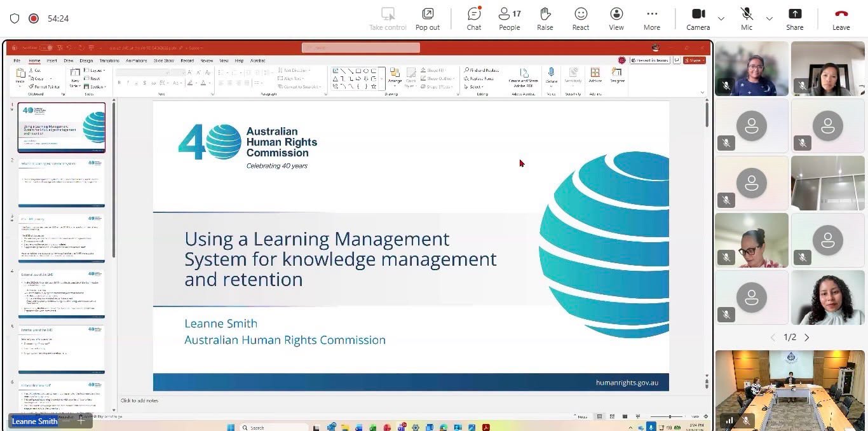
Task: Open the Section dropdown
Action: coord(95,86)
